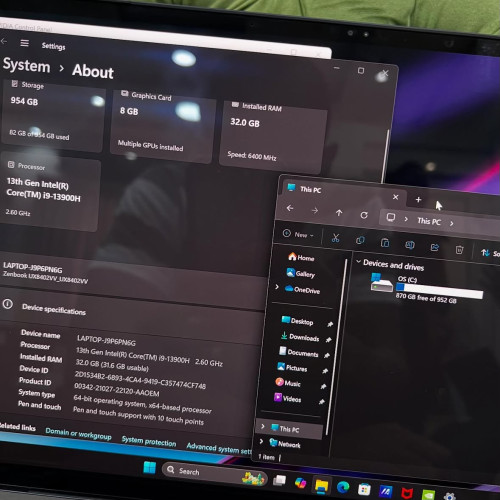Viewport: 500px width, 500px height.
Task: Go back using the Settings back arrow
Action: [x=4, y=41]
